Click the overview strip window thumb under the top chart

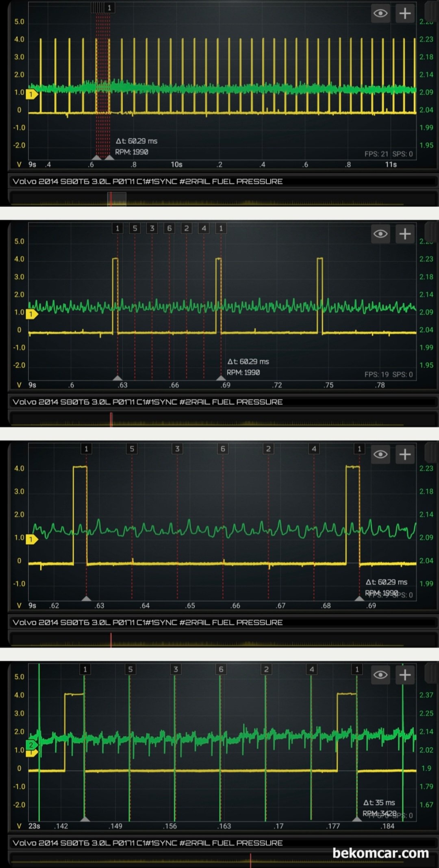pos(117,199)
